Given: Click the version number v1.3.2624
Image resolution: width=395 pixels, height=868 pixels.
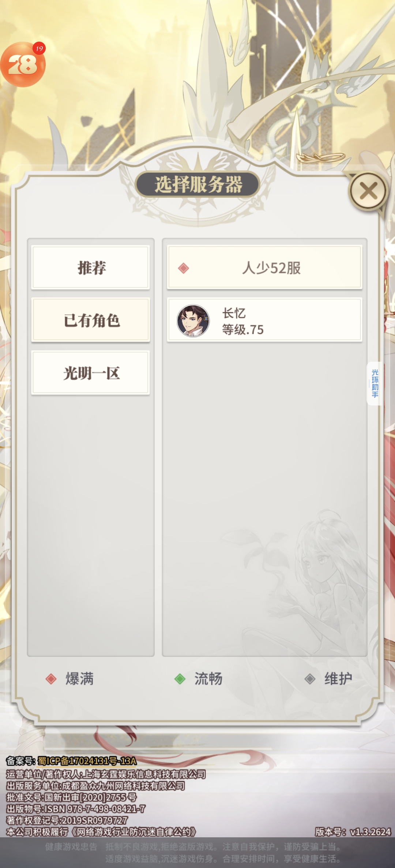Looking at the screenshot, I should click(370, 832).
